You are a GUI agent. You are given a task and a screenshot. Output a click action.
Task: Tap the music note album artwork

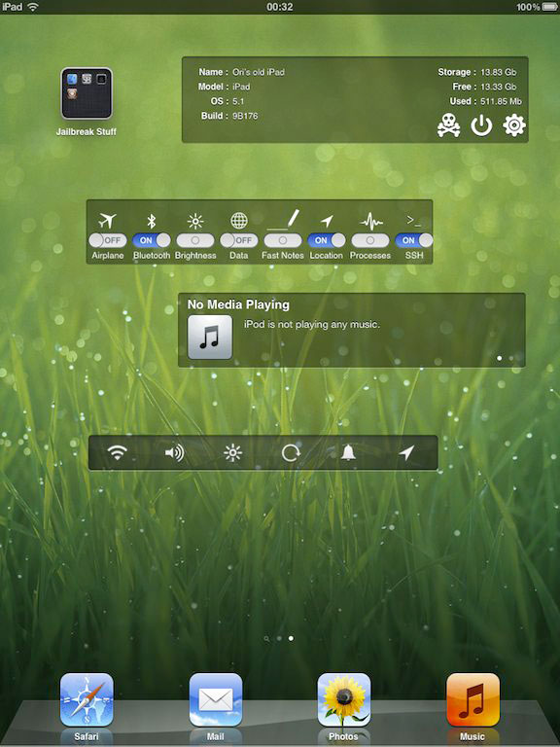coord(210,337)
